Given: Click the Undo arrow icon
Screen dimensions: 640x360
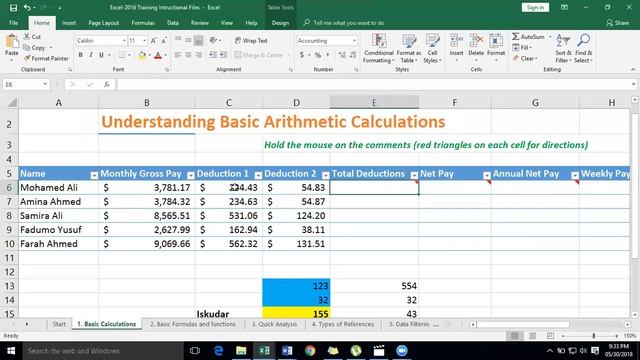Looking at the screenshot, I should (x=27, y=7).
